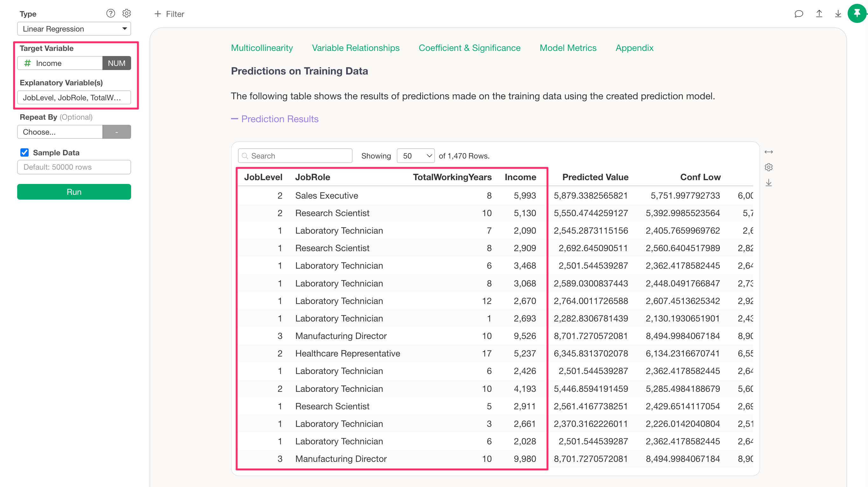Click the green pin button
868x487 pixels.
click(x=857, y=13)
